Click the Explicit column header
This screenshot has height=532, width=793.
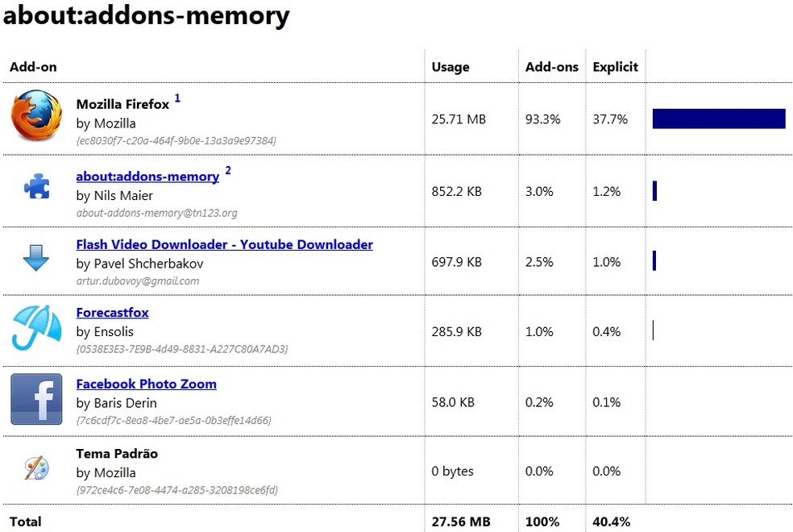(x=615, y=67)
